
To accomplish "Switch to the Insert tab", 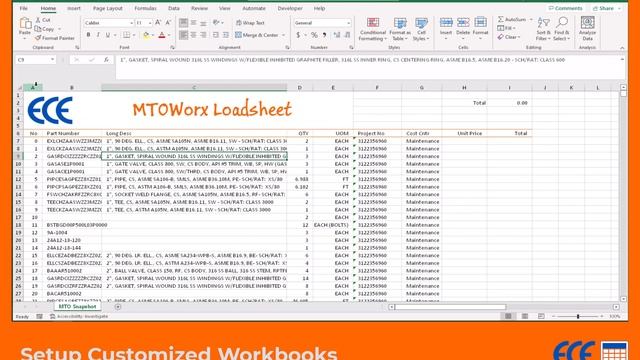I will point(74,8).
